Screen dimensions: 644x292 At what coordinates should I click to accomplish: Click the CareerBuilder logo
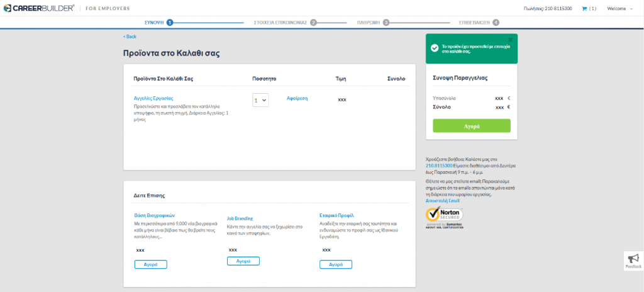[38, 8]
